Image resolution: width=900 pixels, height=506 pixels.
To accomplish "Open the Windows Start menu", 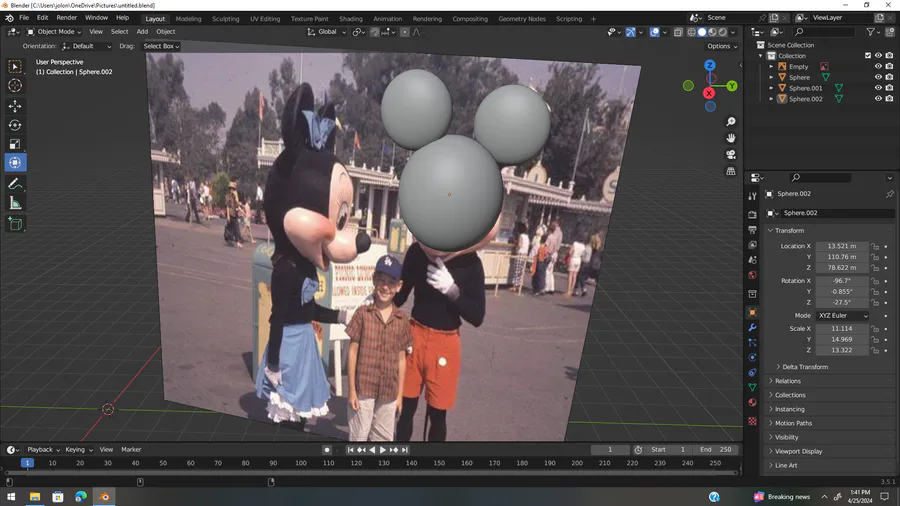I will (11, 496).
